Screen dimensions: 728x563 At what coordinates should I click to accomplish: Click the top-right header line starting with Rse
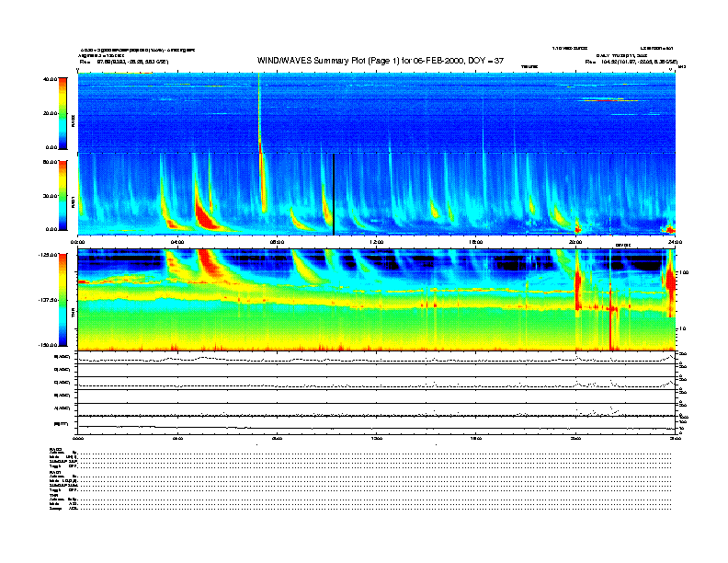point(631,62)
